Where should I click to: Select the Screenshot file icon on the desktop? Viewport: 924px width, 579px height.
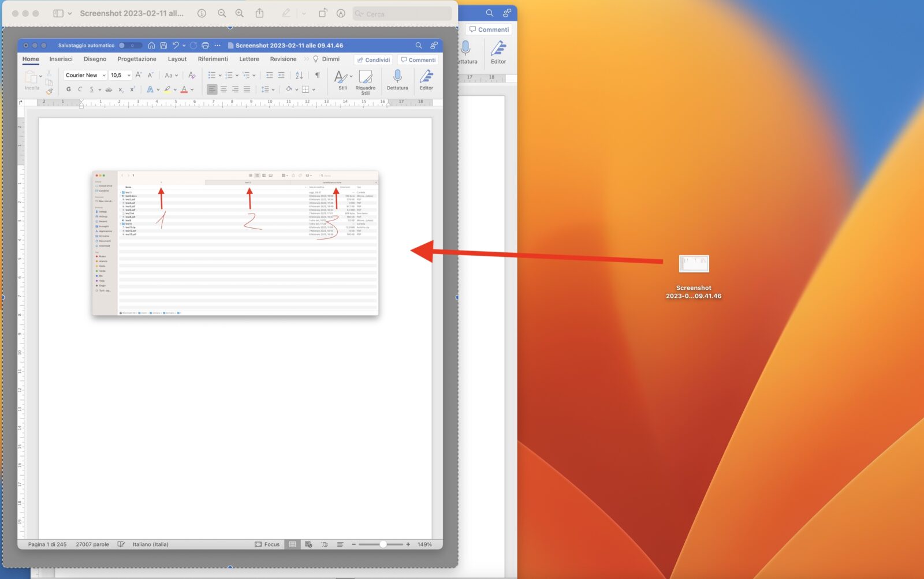[694, 264]
